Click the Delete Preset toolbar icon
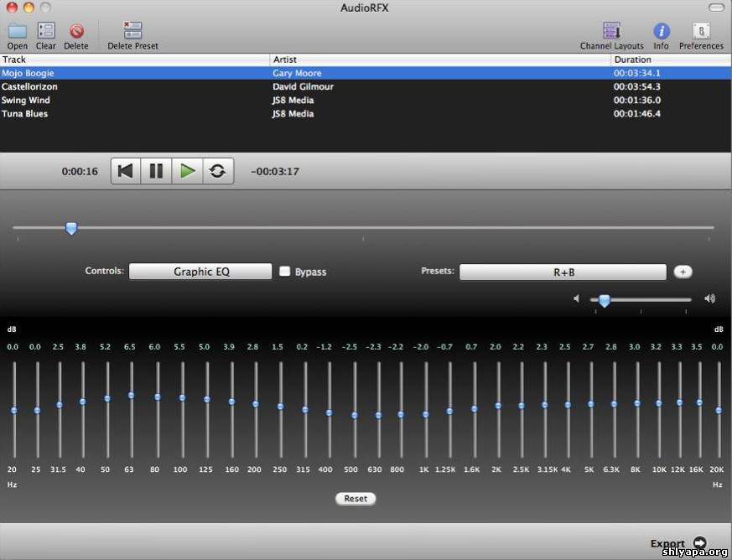732x560 pixels. click(x=132, y=31)
